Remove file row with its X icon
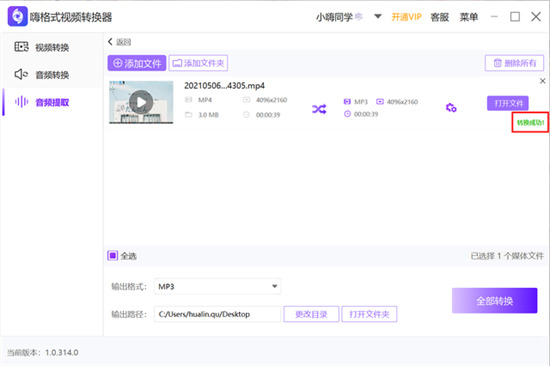The width and height of the screenshot is (550, 366). (542, 81)
